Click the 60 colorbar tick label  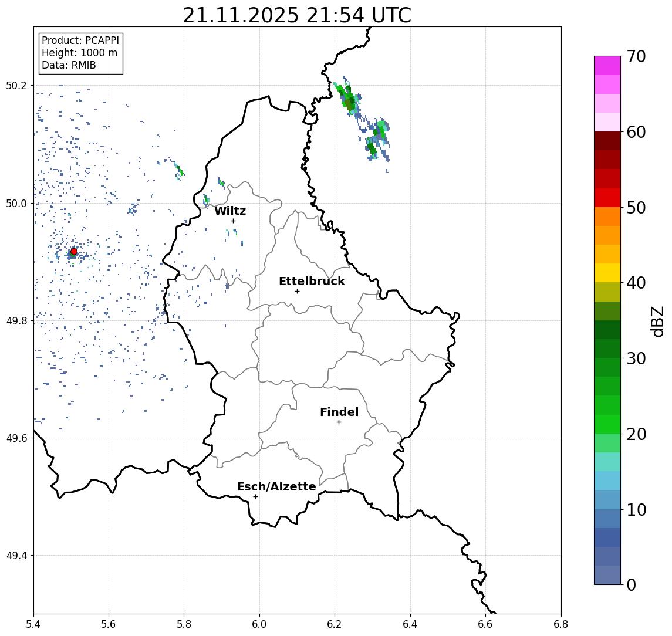click(x=636, y=132)
